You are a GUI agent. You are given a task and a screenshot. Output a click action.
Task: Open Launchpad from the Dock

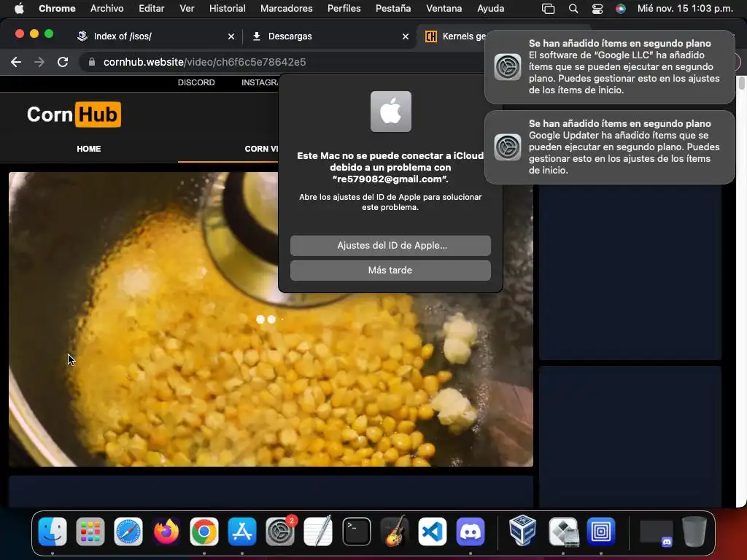click(90, 532)
